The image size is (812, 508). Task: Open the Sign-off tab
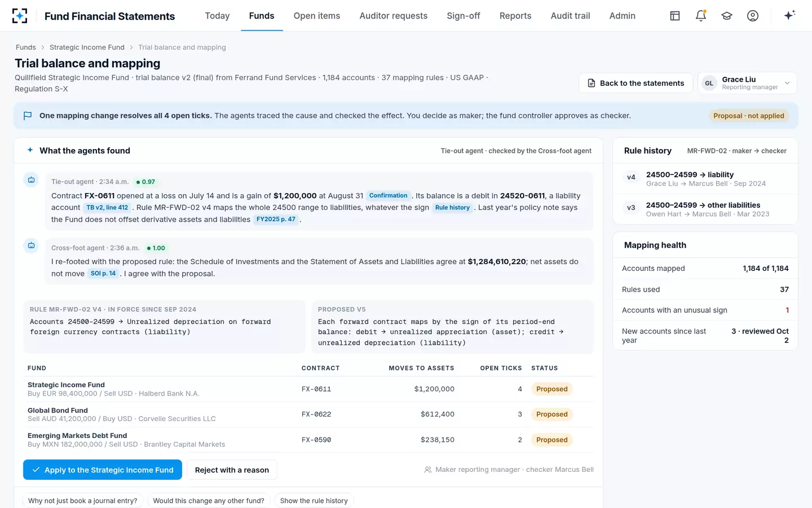tap(464, 16)
